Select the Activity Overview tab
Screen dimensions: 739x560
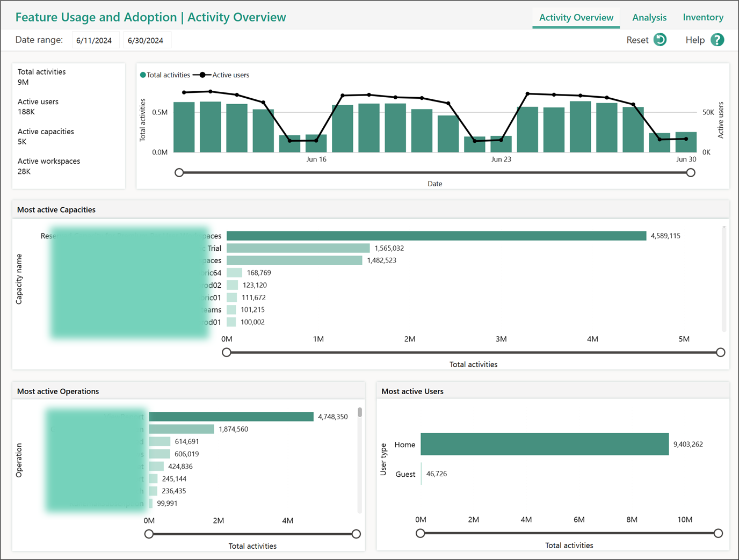pyautogui.click(x=576, y=17)
